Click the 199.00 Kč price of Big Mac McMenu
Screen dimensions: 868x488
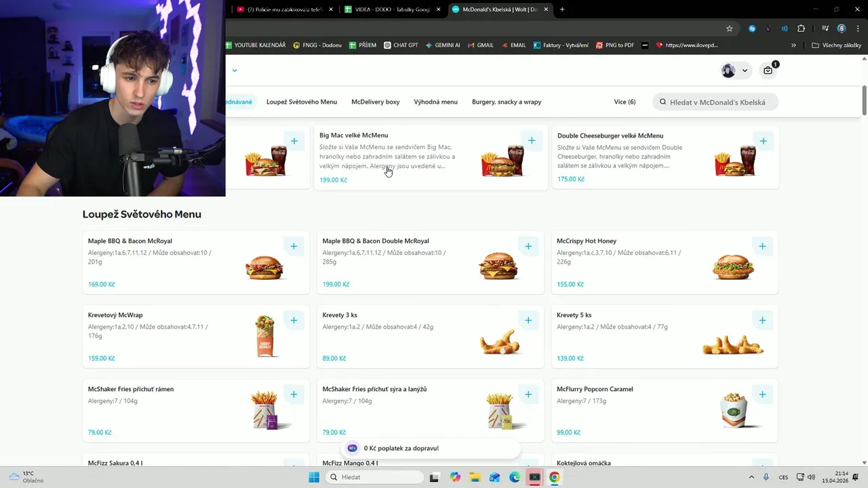(x=333, y=180)
